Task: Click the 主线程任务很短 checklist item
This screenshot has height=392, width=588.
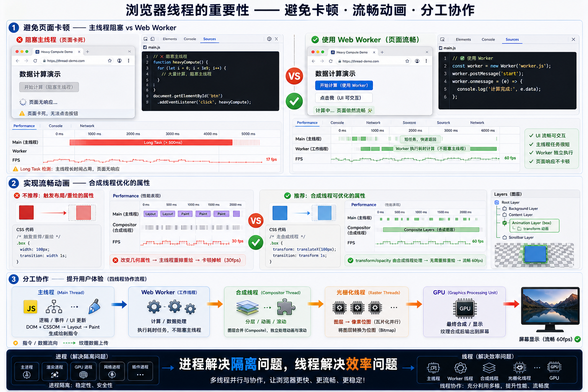Action: click(549, 144)
